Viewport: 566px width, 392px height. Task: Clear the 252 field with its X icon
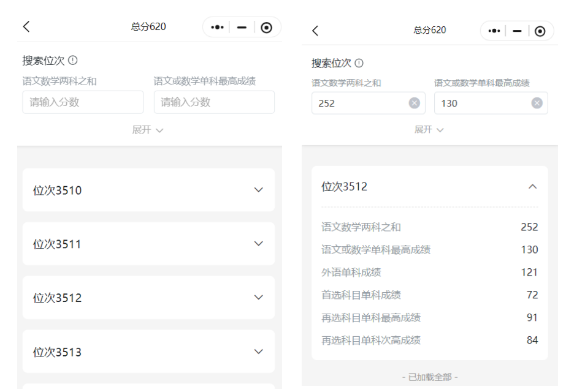tap(414, 103)
